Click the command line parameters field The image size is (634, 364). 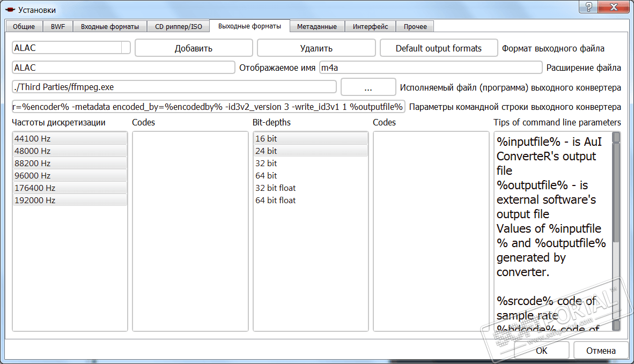[x=209, y=107]
